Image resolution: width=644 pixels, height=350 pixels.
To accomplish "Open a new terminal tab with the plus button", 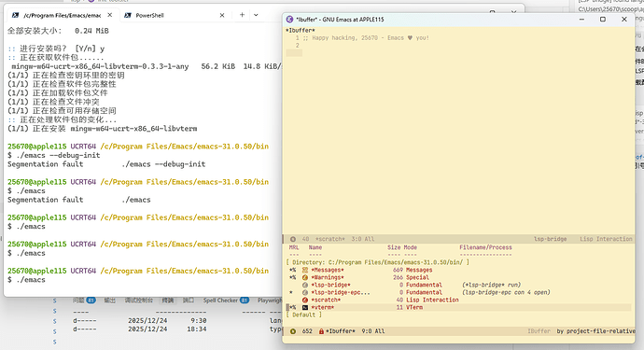I will (242, 15).
